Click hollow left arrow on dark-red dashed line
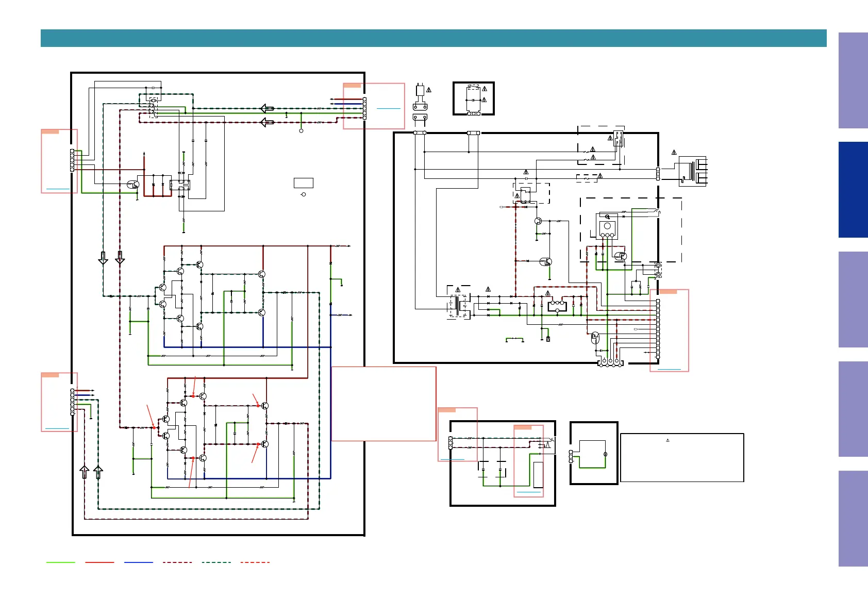The width and height of the screenshot is (868, 614). pyautogui.click(x=267, y=123)
